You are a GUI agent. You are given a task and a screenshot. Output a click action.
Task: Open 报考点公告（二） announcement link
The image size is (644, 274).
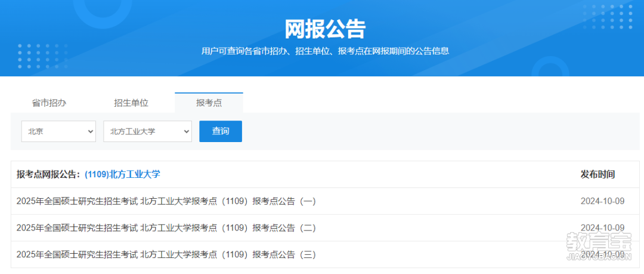pos(166,228)
